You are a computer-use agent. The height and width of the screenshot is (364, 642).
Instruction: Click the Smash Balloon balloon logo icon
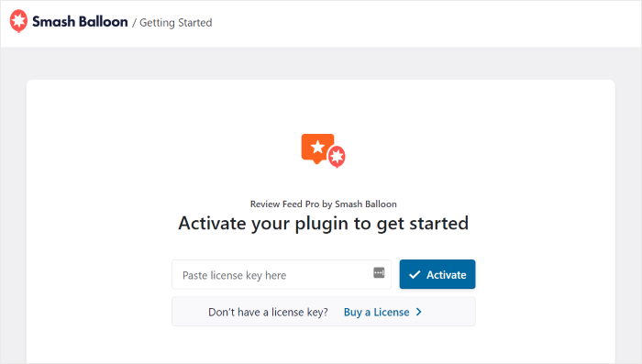click(18, 20)
